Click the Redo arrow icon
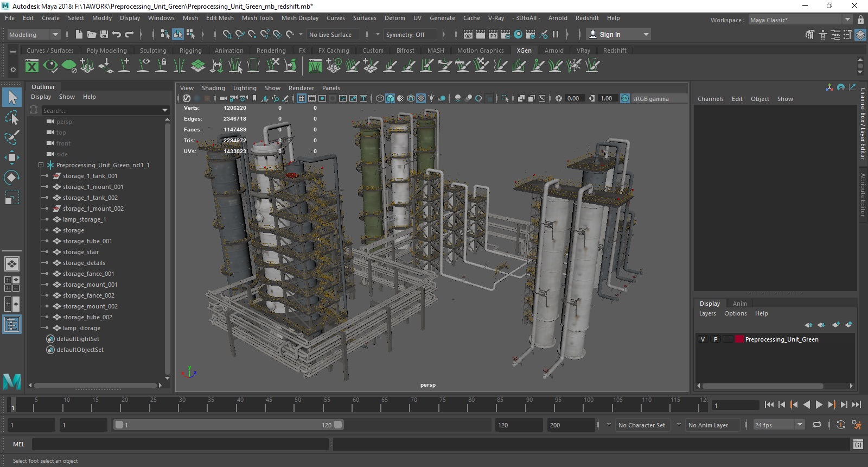Viewport: 868px width, 467px height. (x=129, y=34)
